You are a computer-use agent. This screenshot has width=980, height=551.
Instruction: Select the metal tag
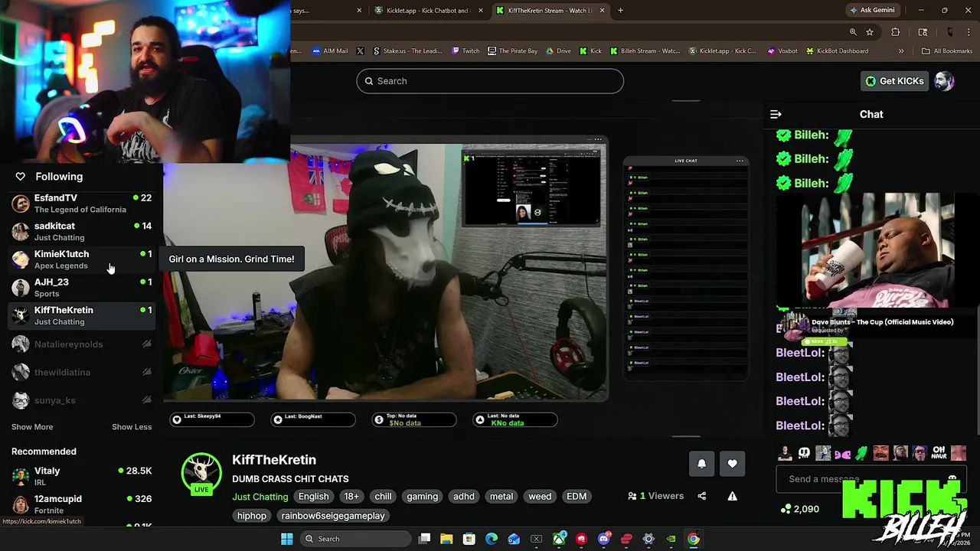[x=501, y=497]
